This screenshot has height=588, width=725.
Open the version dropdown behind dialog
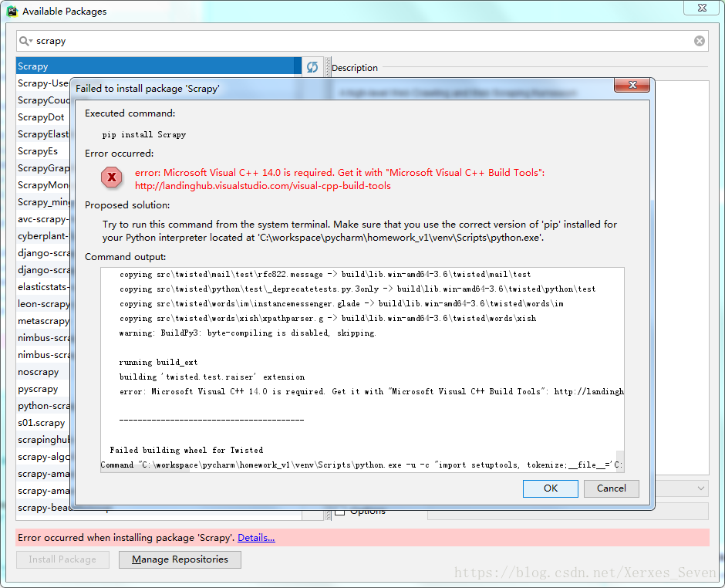click(701, 488)
